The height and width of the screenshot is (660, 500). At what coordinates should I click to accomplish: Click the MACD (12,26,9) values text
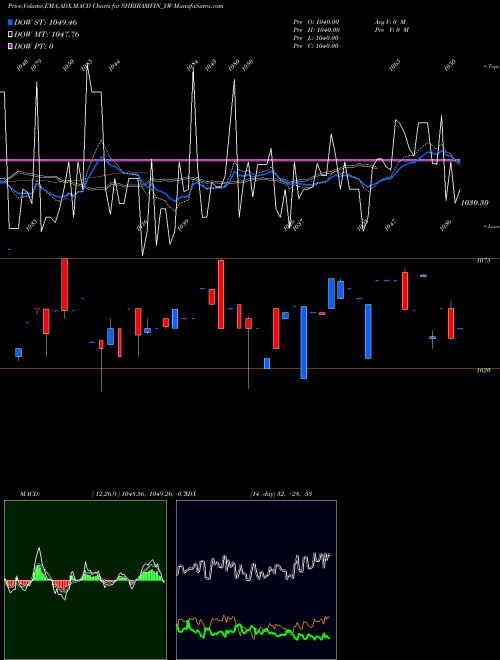140,494
